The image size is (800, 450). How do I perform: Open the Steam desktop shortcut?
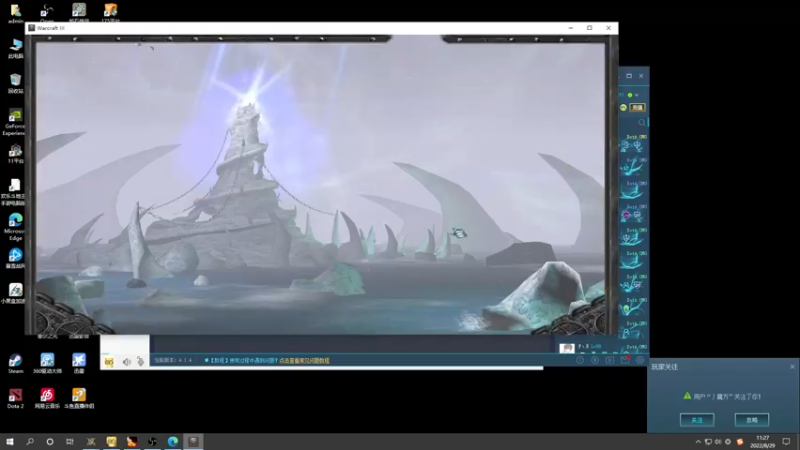(15, 363)
